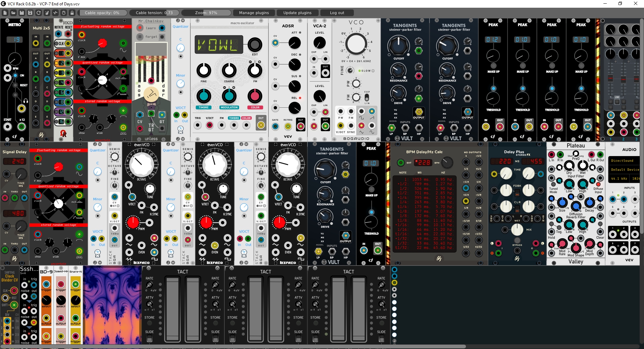The width and height of the screenshot is (644, 349).
Task: Toggle the Plateau Diffuse Input button
Action: [x=598, y=185]
